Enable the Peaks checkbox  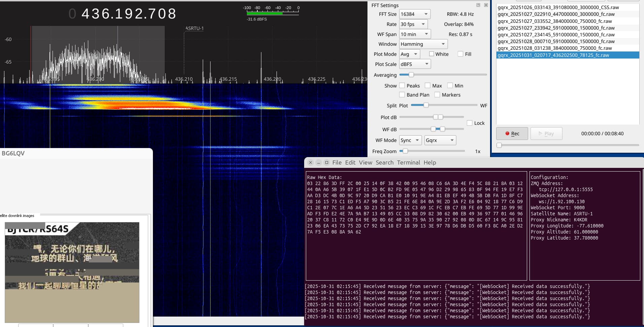402,85
